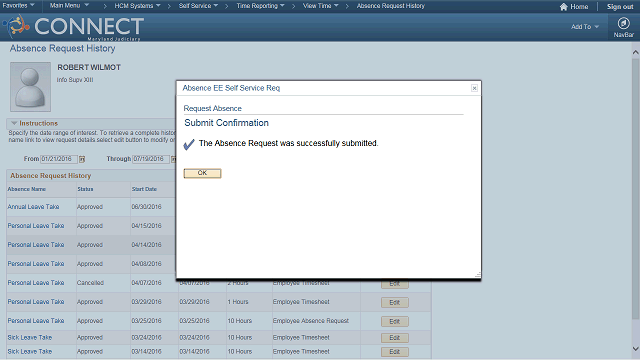
Task: Sort by the Status column header
Action: (85, 189)
